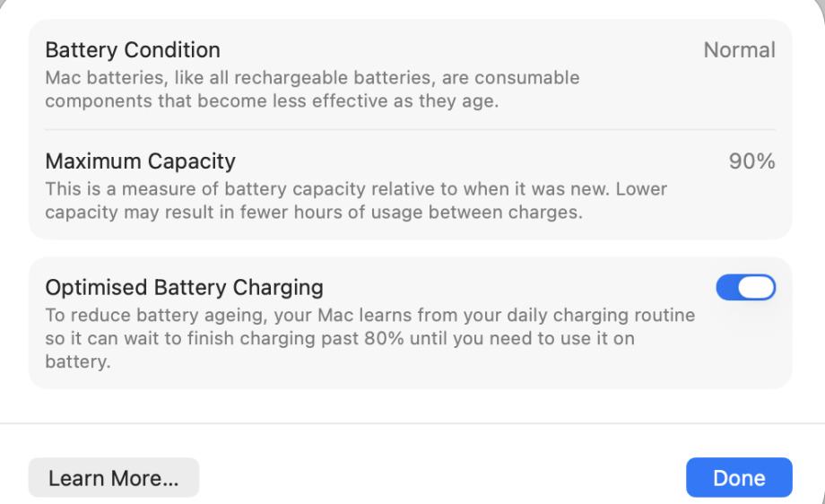Click the word "Lower" in the capacity description

pos(641,188)
